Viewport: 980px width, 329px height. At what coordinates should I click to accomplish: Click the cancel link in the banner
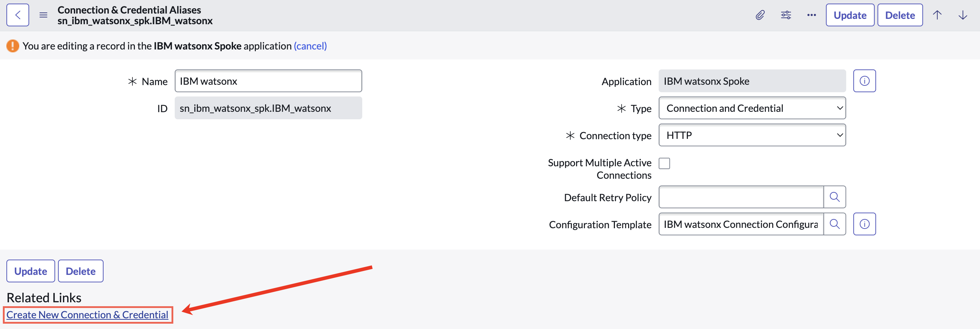coord(310,46)
